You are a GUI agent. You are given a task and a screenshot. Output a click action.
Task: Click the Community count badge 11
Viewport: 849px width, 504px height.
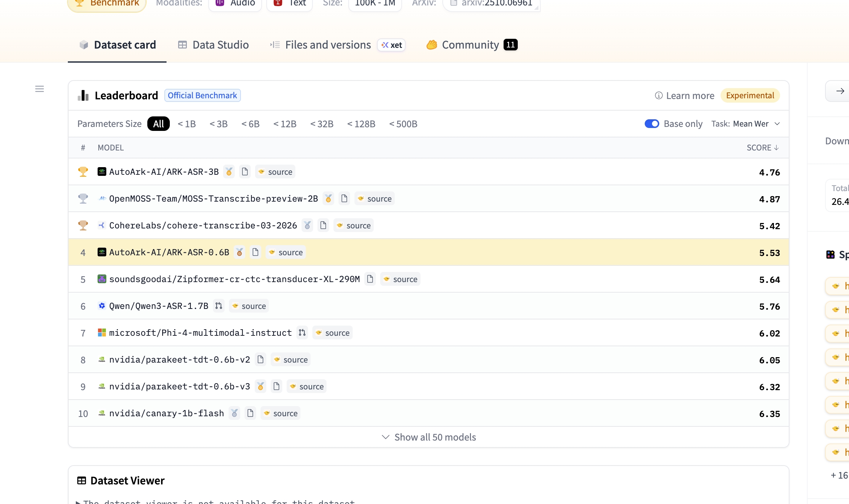pyautogui.click(x=510, y=45)
